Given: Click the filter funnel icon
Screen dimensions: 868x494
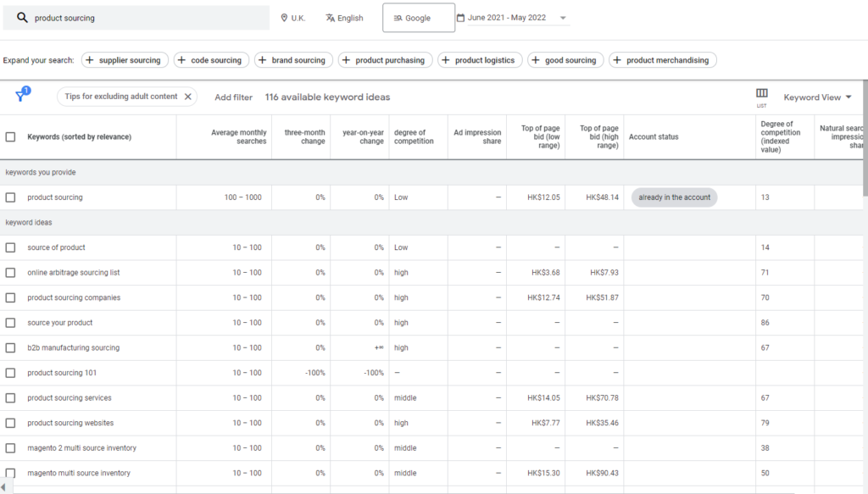Looking at the screenshot, I should (20, 97).
